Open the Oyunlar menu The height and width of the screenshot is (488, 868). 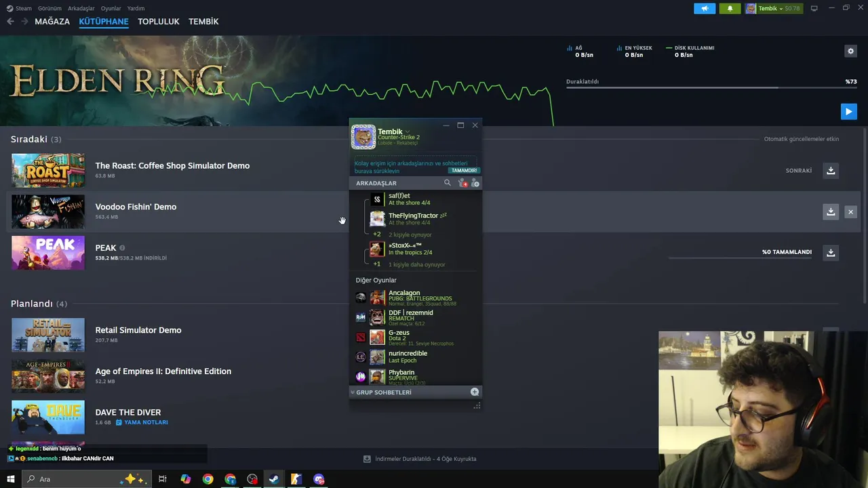(111, 8)
